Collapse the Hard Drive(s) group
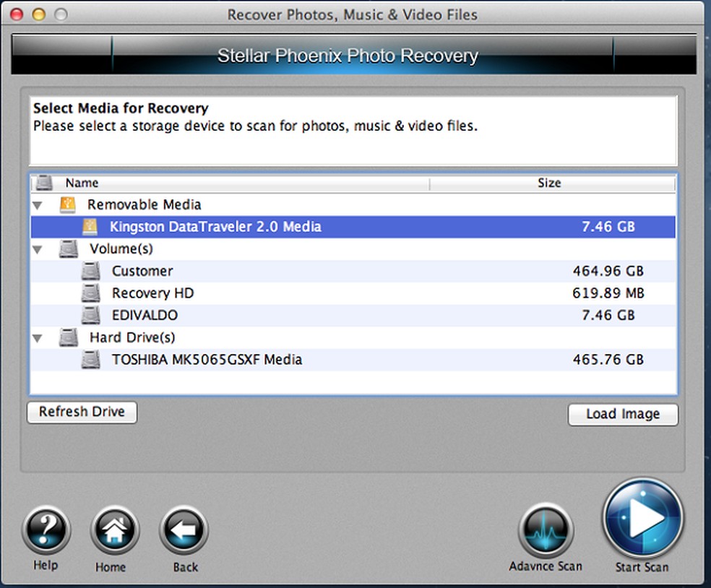The image size is (711, 588). pos(38,338)
